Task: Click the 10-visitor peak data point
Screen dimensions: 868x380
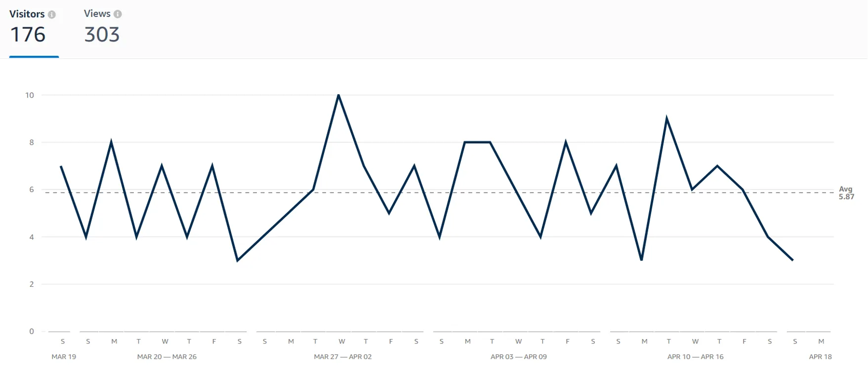Action: (x=338, y=95)
